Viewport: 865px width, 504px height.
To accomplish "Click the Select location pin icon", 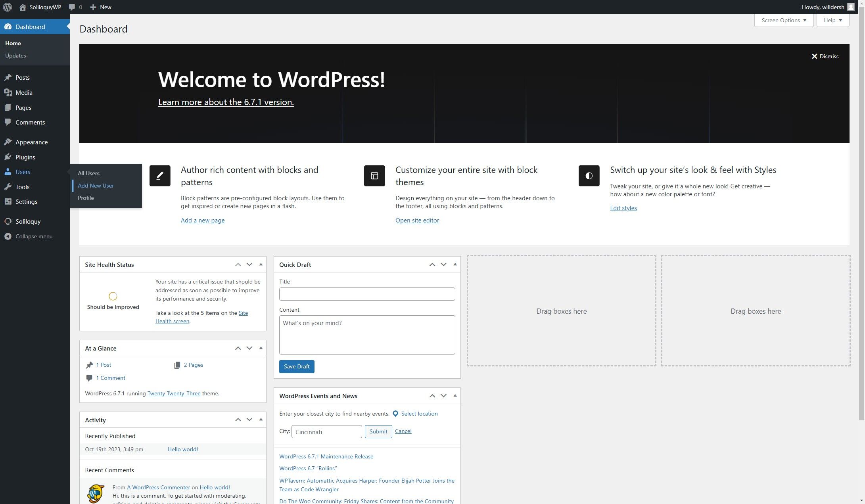I will [x=395, y=414].
